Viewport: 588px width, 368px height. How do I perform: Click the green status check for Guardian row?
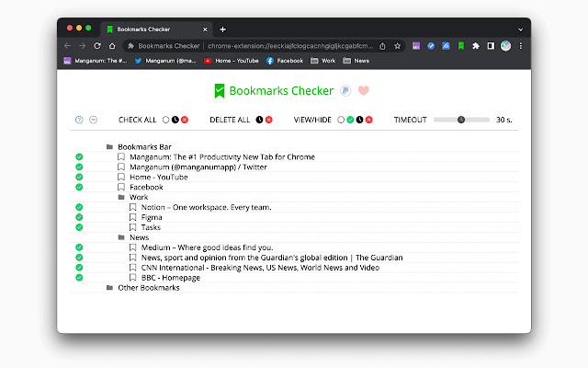(79, 258)
